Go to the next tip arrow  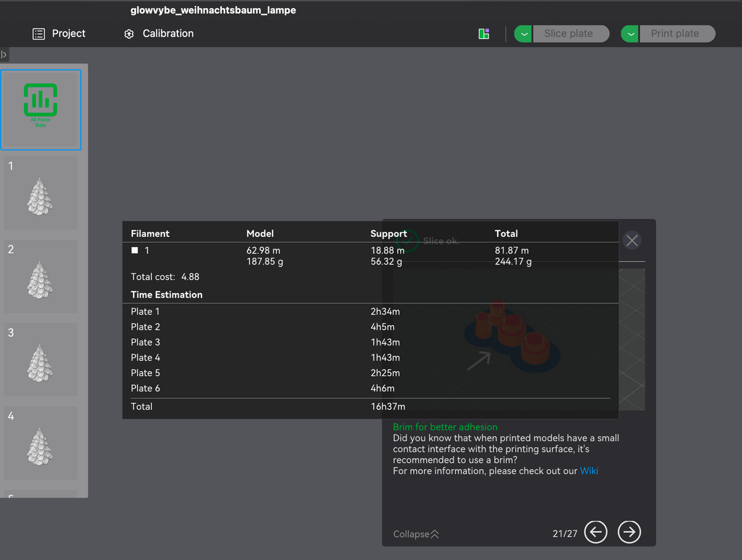[629, 532]
